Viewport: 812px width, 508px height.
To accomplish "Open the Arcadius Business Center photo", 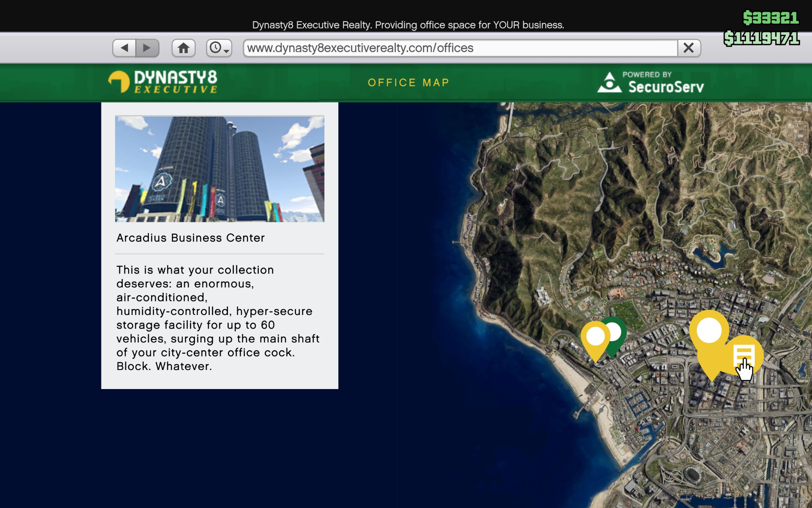I will [x=219, y=169].
